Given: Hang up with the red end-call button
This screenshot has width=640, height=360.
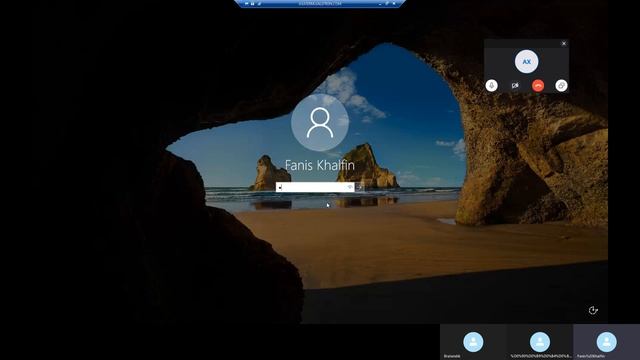Looking at the screenshot, I should tap(538, 85).
